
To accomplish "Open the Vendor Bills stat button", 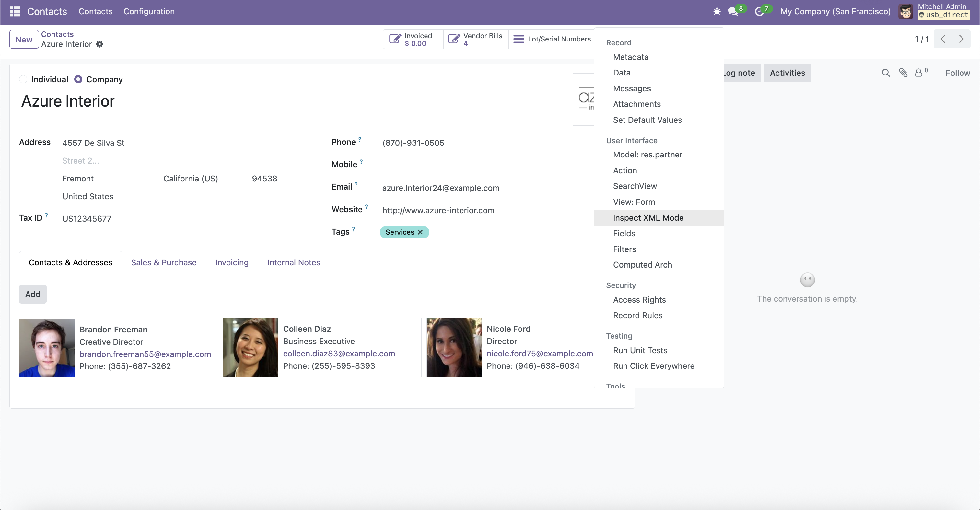I will 475,39.
